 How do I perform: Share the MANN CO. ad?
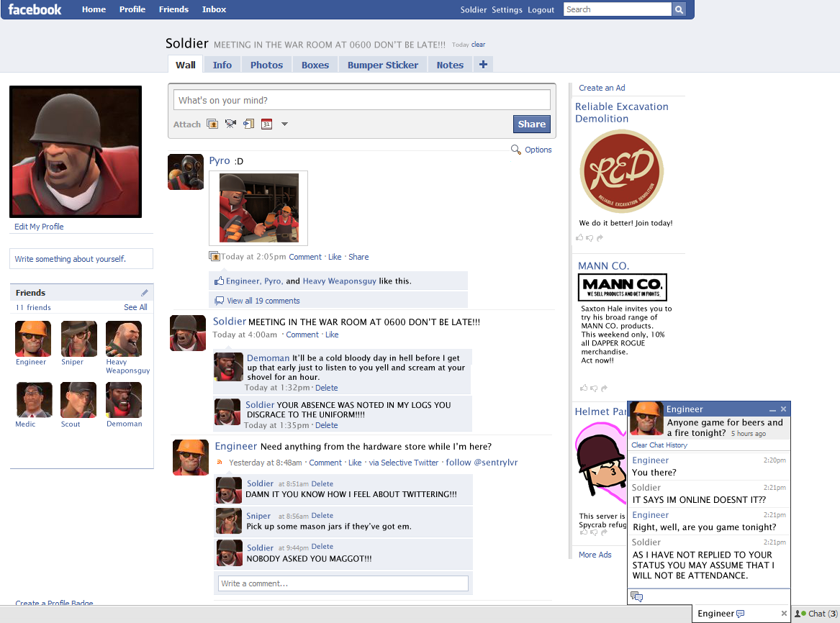coord(605,388)
